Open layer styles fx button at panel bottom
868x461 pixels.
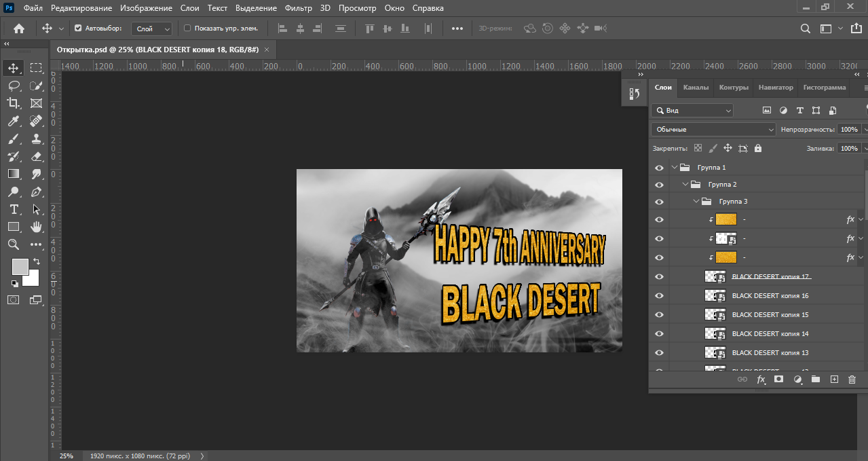tap(761, 380)
